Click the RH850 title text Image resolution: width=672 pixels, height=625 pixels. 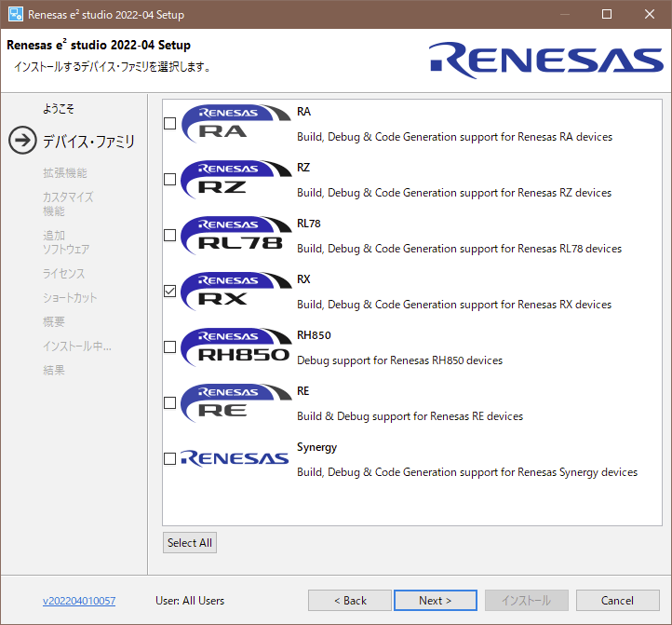pyautogui.click(x=314, y=335)
